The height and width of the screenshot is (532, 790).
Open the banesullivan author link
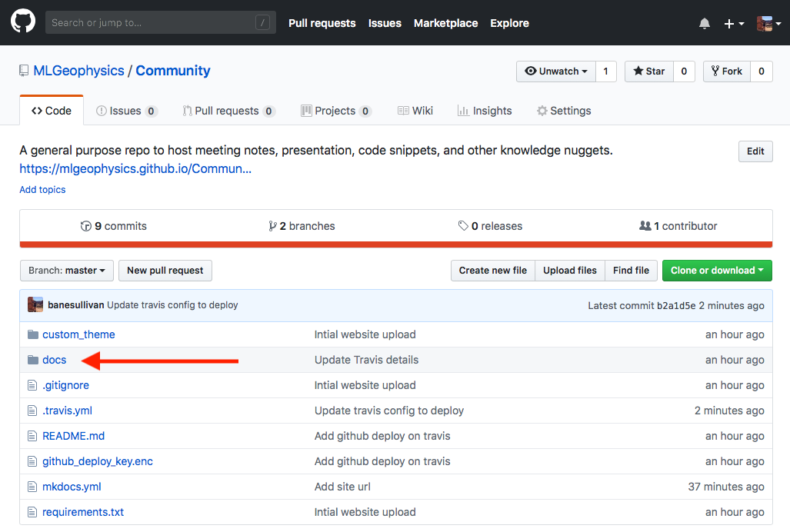tap(76, 305)
